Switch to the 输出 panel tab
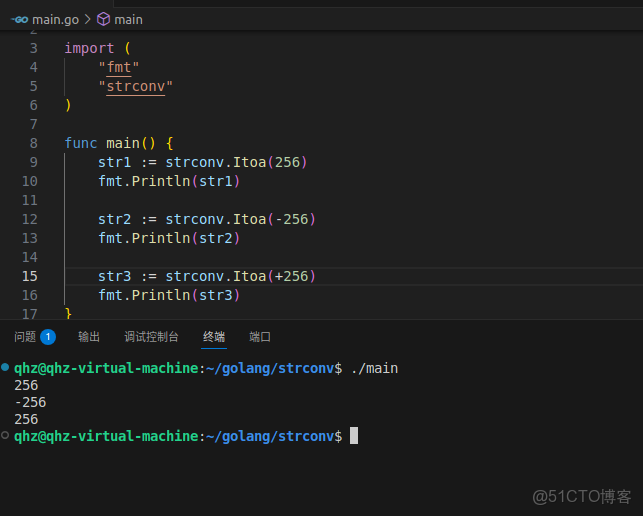643x516 pixels. click(89, 337)
